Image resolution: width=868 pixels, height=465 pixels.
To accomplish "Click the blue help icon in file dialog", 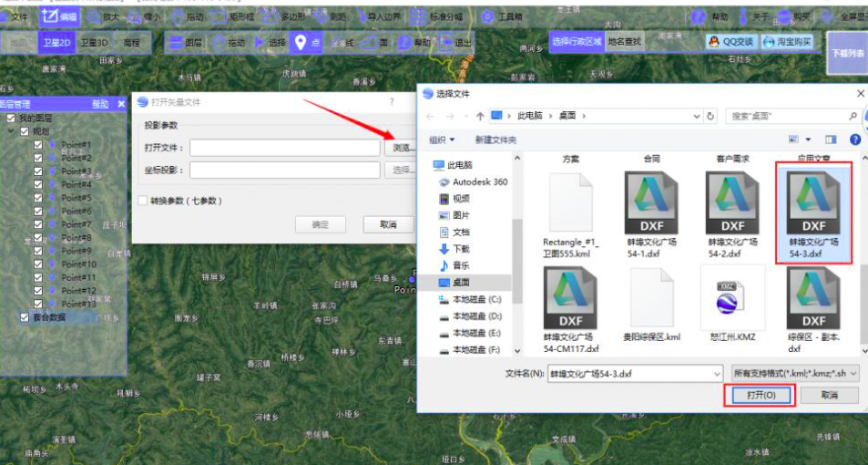I will tap(854, 139).
